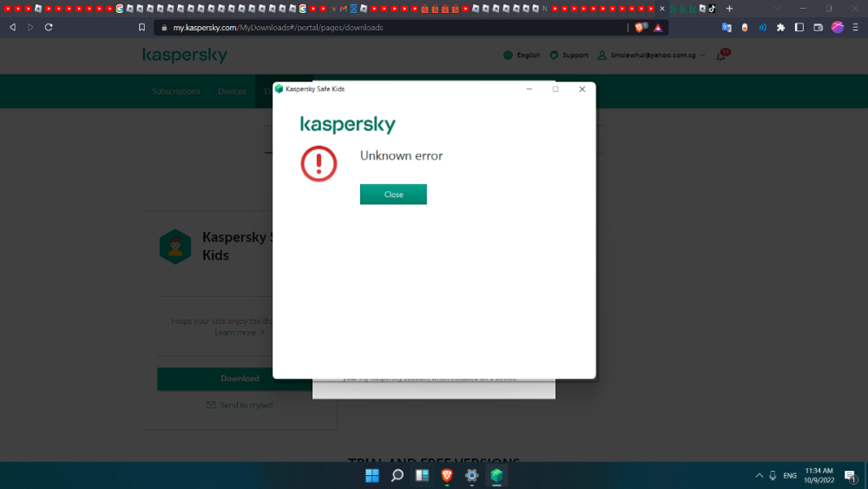Open Brave Shields lion icon
The image size is (868, 489).
(640, 27)
